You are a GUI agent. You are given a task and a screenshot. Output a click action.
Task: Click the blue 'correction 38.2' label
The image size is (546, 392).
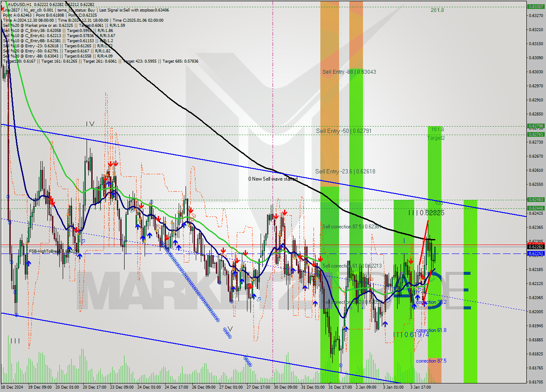pos(431,302)
